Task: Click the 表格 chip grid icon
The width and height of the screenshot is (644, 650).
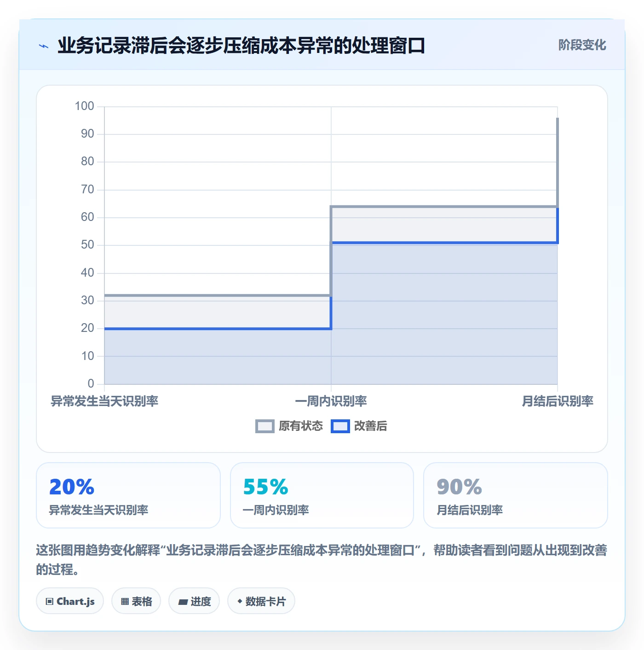Action: click(125, 602)
